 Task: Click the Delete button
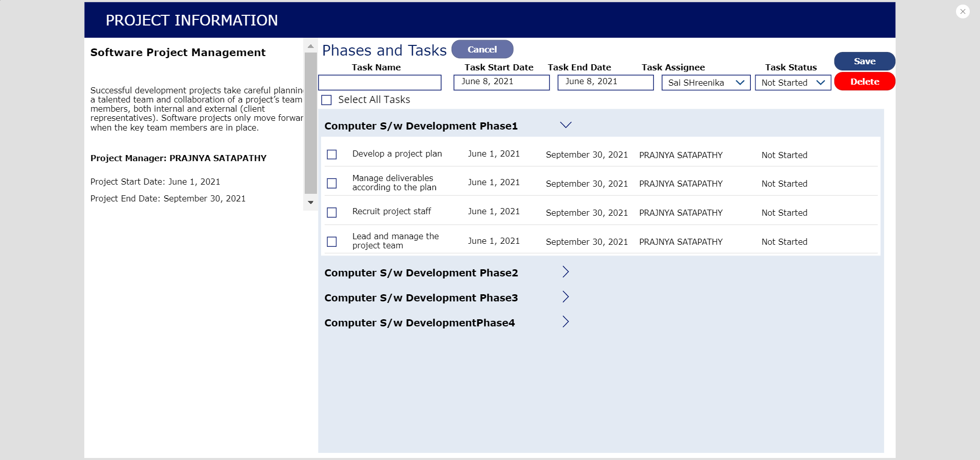[x=864, y=82]
